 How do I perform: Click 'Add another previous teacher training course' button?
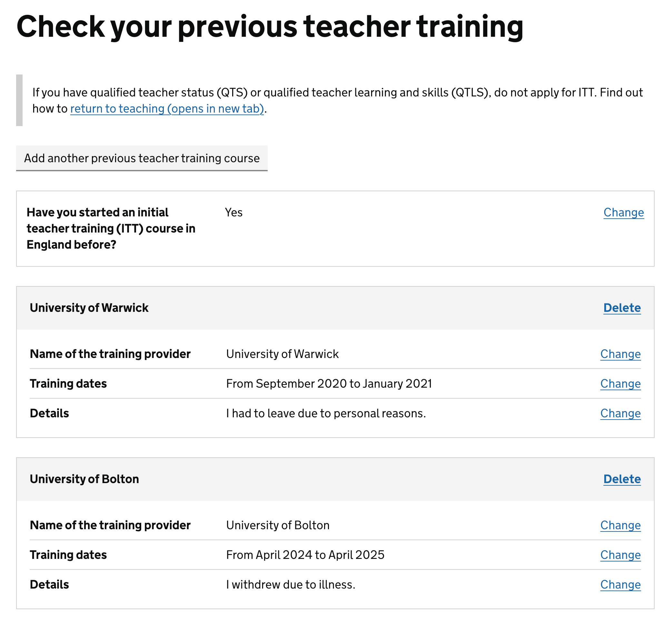point(142,158)
